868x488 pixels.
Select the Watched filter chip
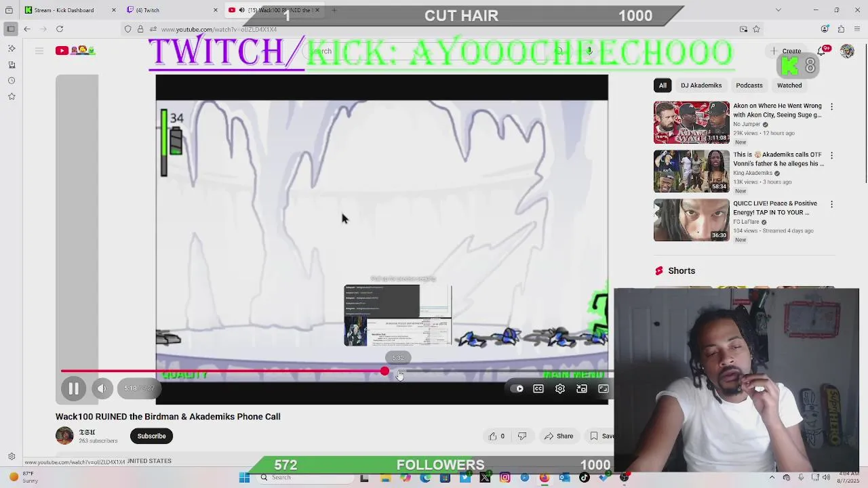coord(789,85)
